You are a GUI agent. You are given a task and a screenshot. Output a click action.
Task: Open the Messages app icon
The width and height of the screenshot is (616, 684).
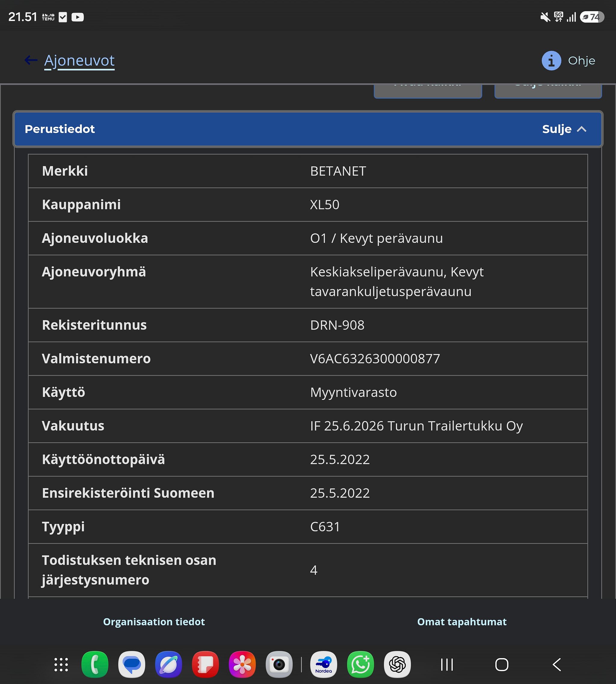[132, 664]
